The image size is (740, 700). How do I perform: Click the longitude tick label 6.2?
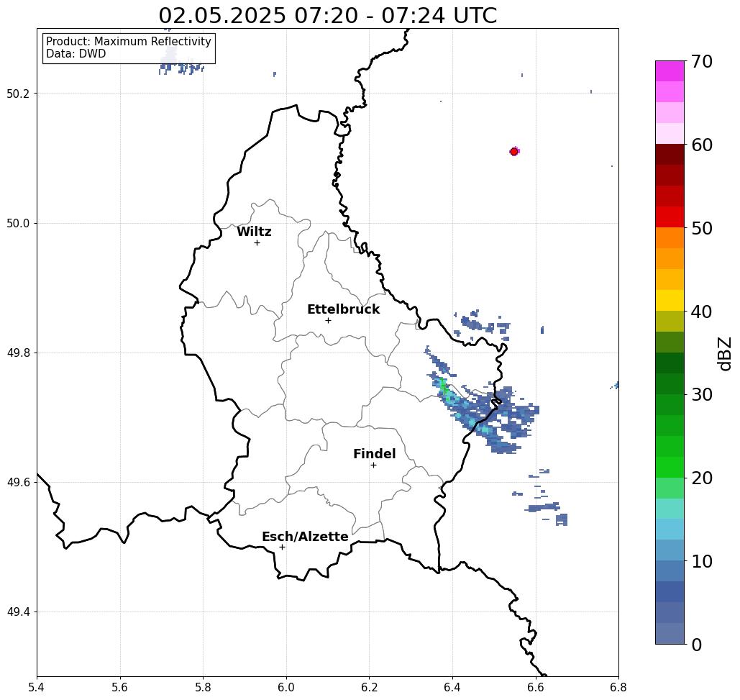[370, 687]
